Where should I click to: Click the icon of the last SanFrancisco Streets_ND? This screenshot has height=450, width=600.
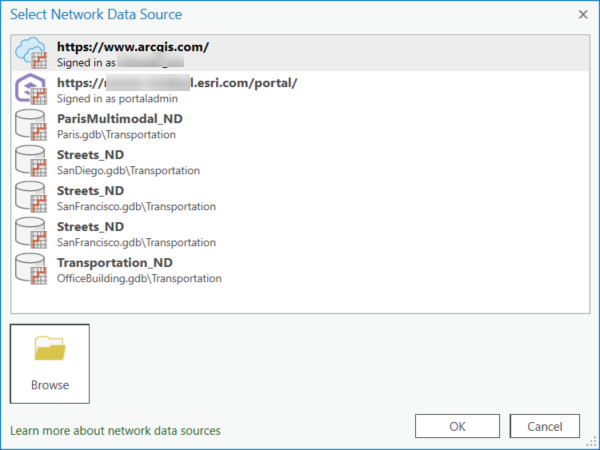tap(32, 234)
